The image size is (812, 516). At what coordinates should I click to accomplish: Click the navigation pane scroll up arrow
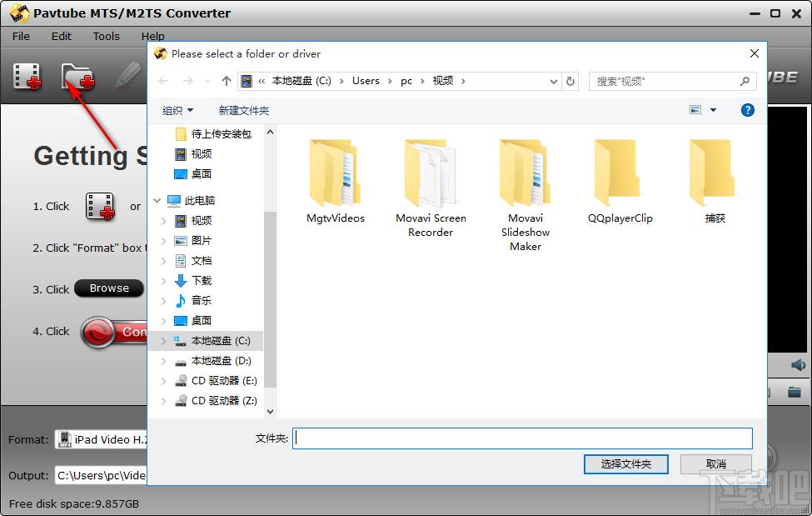pos(270,133)
